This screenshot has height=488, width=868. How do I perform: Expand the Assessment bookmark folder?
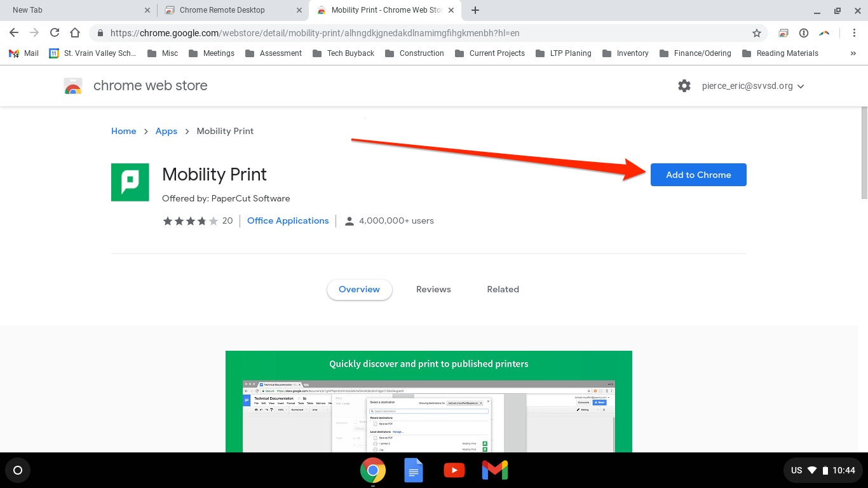tap(274, 53)
